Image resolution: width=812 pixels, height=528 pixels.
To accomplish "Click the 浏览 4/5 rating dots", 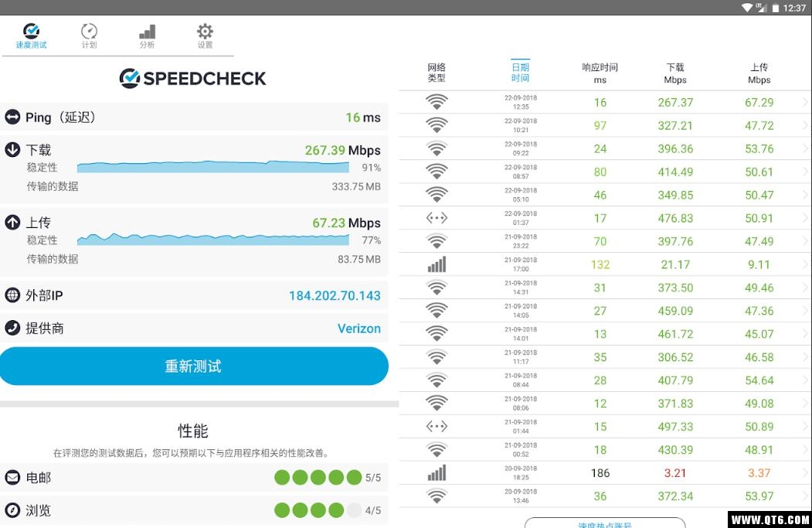I will (318, 510).
